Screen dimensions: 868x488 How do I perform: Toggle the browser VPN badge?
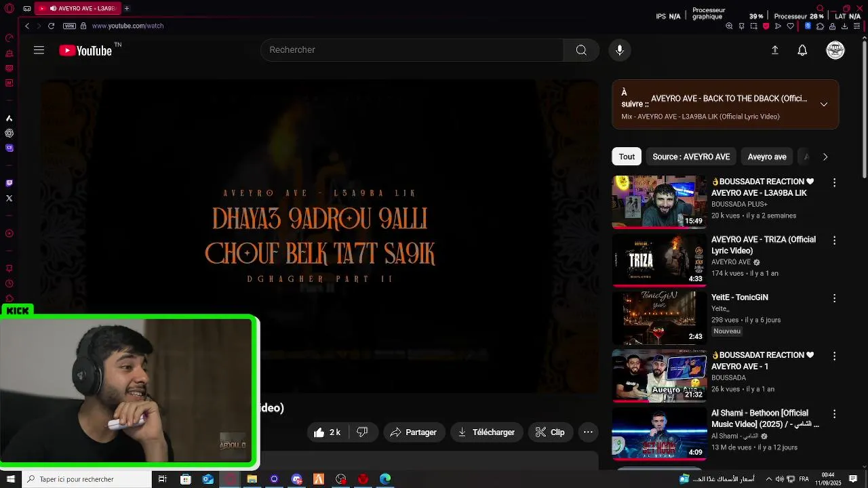69,26
